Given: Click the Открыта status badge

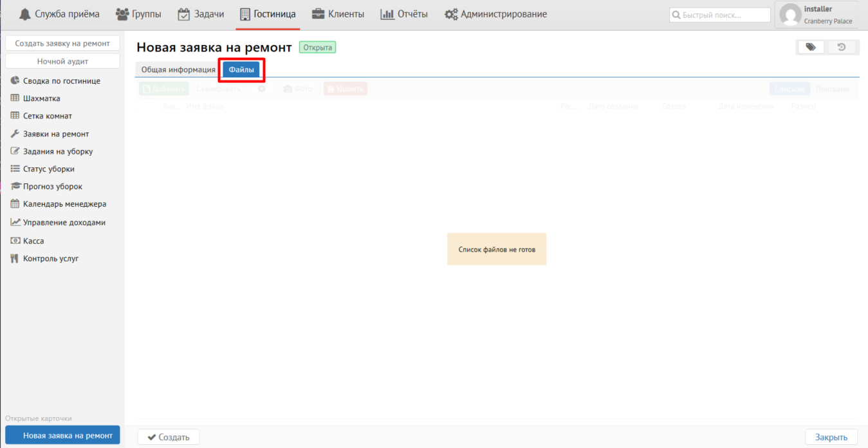Looking at the screenshot, I should pyautogui.click(x=317, y=48).
